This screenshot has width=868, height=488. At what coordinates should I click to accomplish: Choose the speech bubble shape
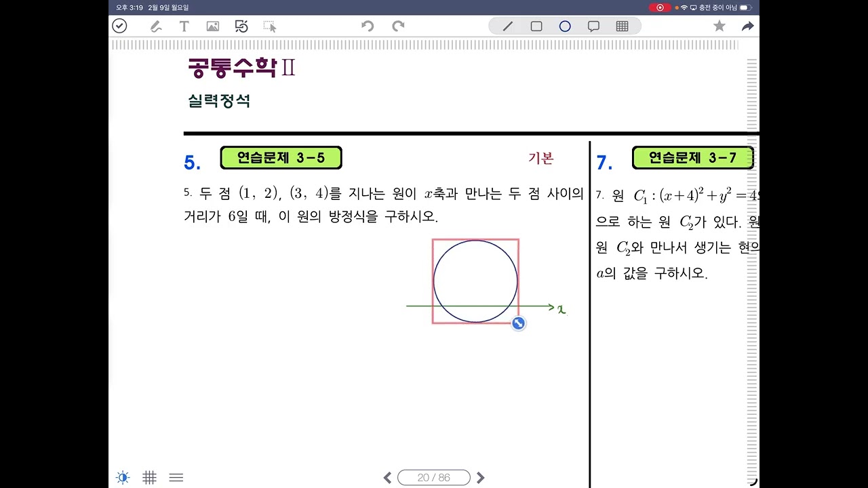(593, 26)
